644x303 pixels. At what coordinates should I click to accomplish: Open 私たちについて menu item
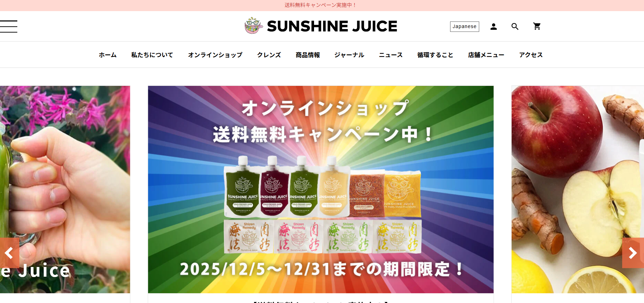tap(152, 55)
